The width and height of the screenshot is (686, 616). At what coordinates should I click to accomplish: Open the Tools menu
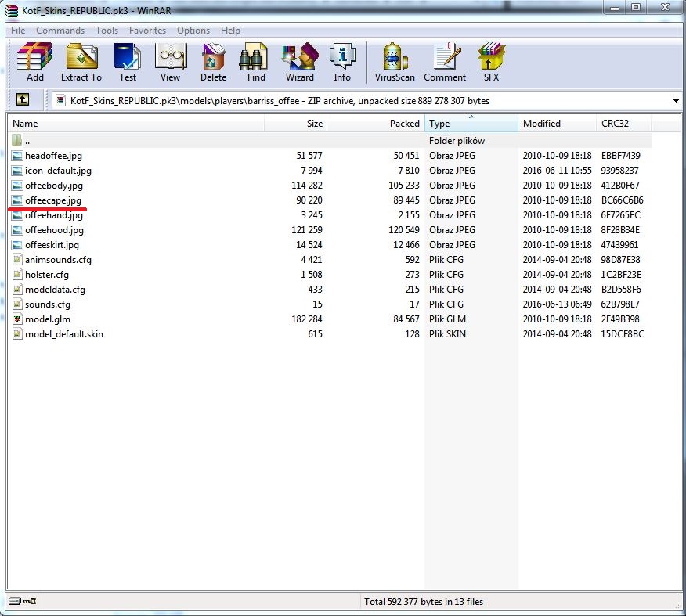107,31
